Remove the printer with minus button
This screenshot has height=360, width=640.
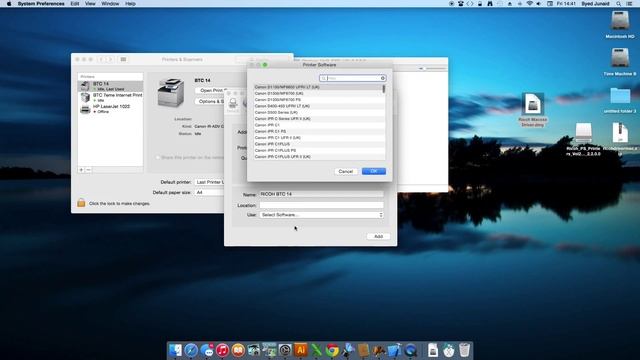point(89,170)
